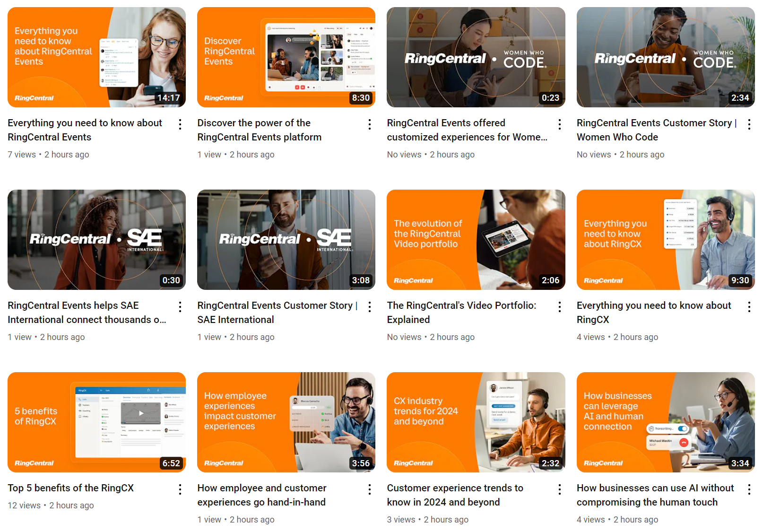Click title 'Discover the power of the RingCentral Events platform'
763x532 pixels.
260,130
